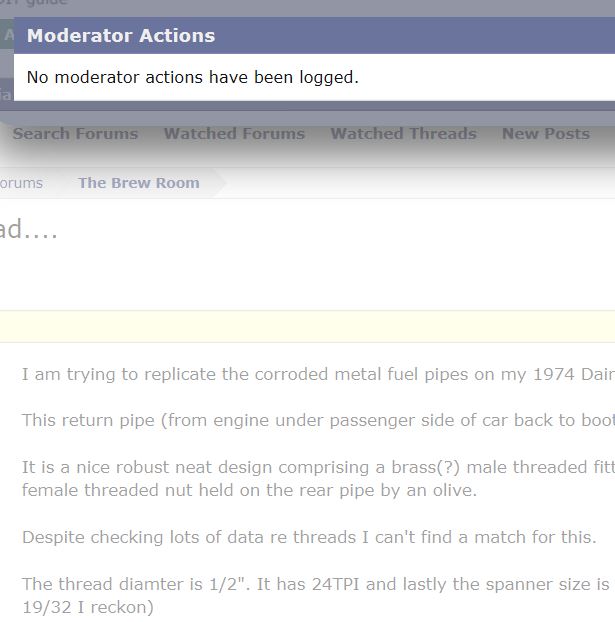Click the 'No moderator actions have been logged' message

(x=192, y=77)
